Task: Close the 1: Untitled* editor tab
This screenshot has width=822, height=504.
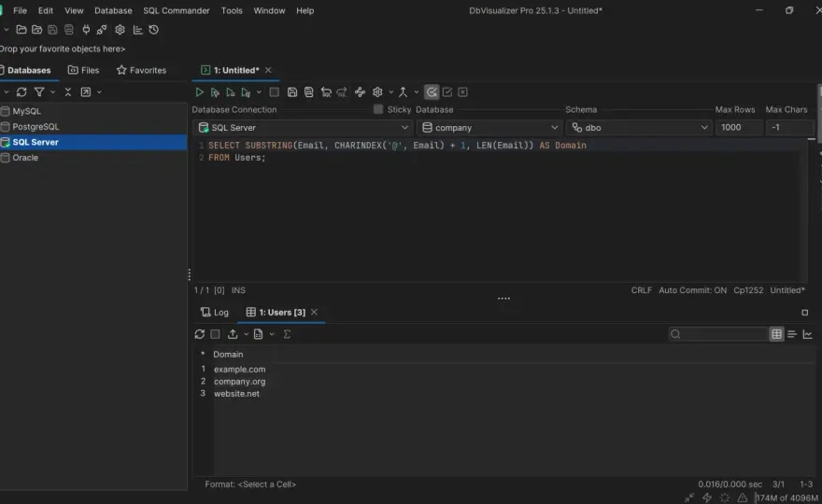Action: pos(268,70)
